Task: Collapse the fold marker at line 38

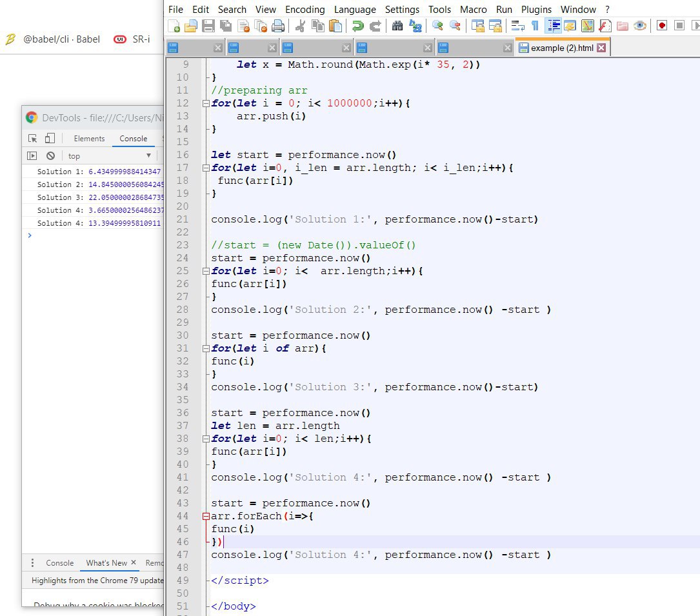Action: click(x=206, y=439)
